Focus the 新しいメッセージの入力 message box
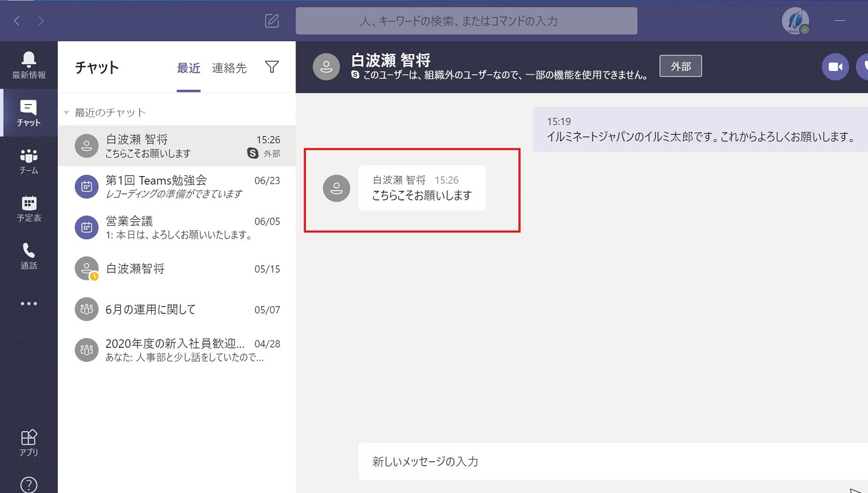Viewport: 868px width, 493px height. [x=607, y=461]
